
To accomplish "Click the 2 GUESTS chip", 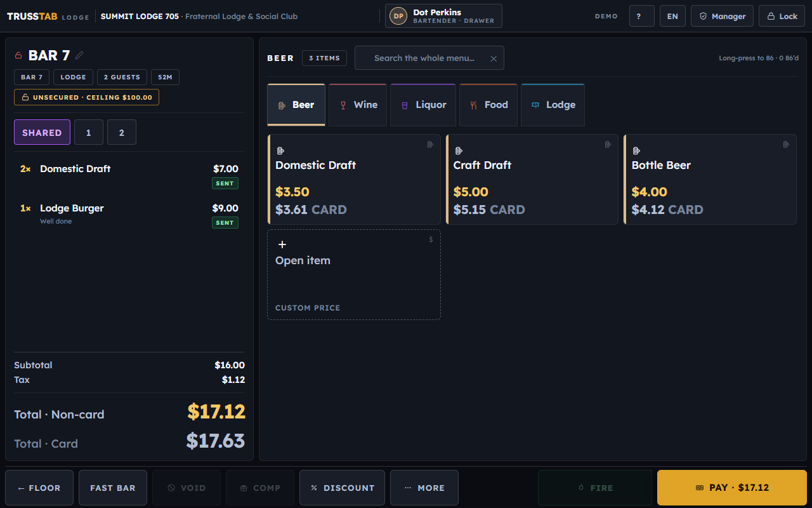I will 122,77.
